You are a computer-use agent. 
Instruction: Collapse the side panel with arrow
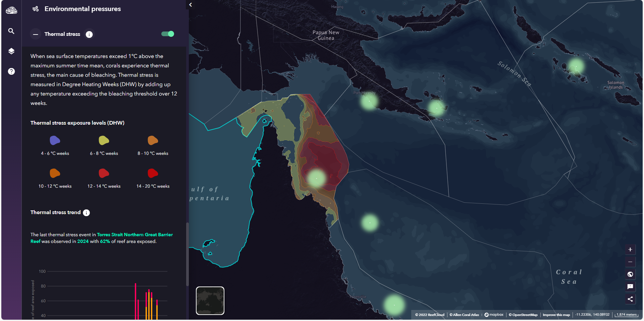191,5
